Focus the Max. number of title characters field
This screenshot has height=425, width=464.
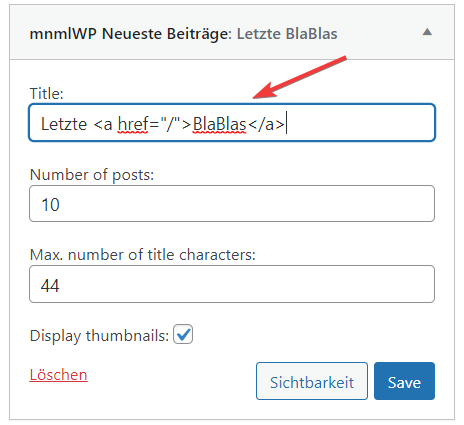232,284
